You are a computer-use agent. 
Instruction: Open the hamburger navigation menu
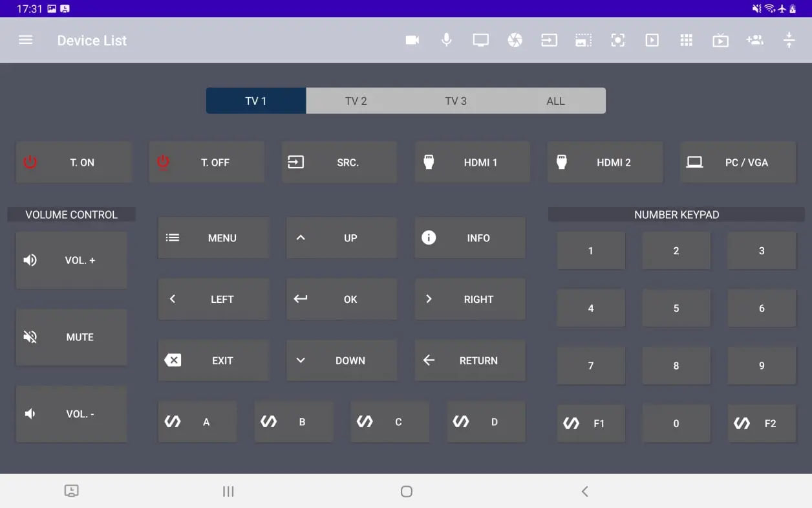pos(25,40)
